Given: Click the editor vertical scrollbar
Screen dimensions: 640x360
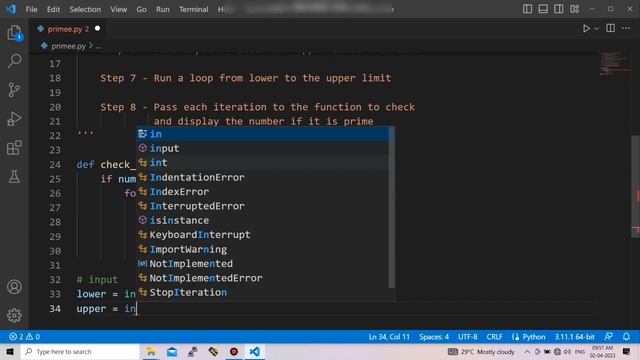Looking at the screenshot, I should coord(636,186).
